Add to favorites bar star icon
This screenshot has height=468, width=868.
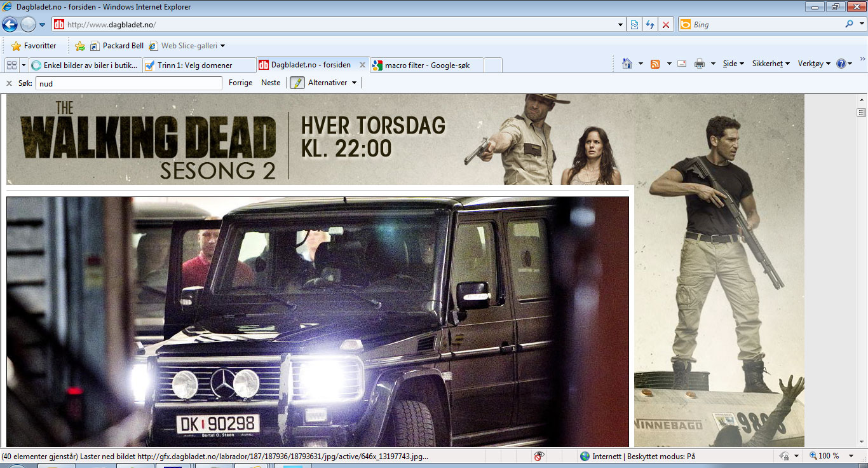80,46
